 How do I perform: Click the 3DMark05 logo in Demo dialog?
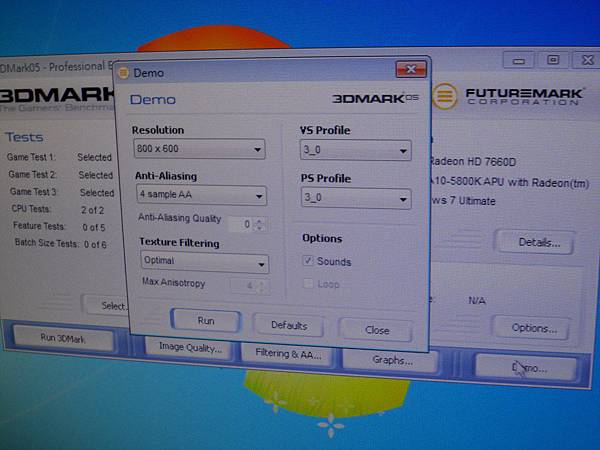click(x=375, y=98)
